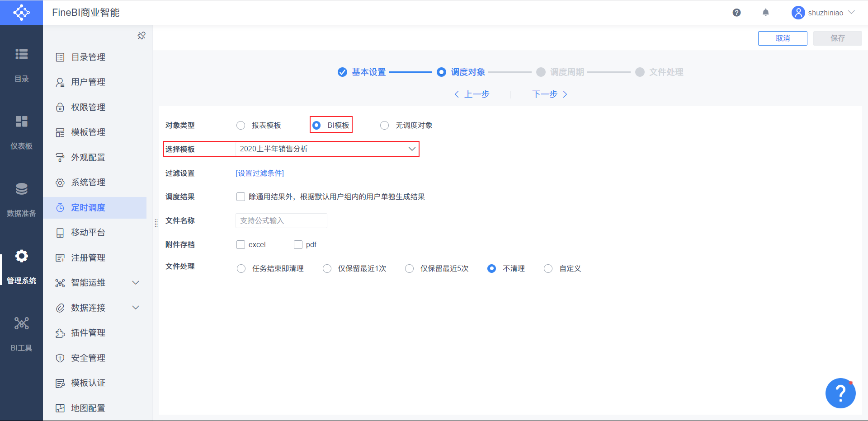Jump to 调度对象 step
The height and width of the screenshot is (421, 868).
tap(461, 72)
